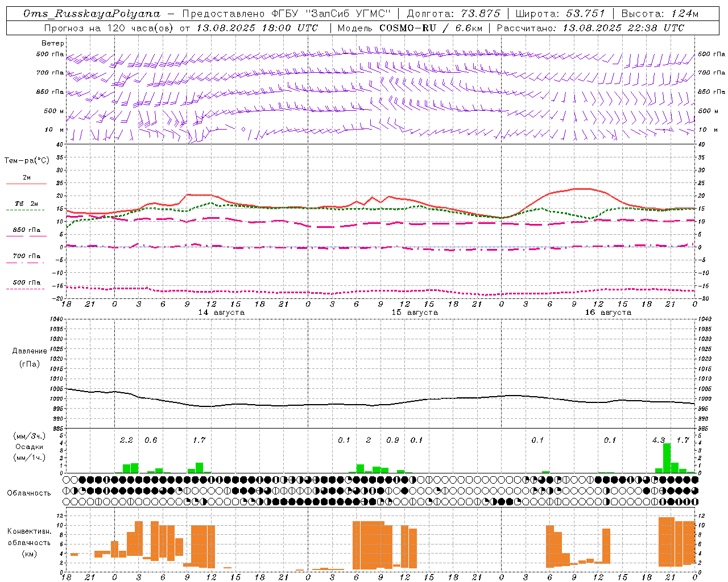This screenshot has width=728, height=582.
Task: Click the Облачность cloud cover label
Action: pyautogui.click(x=29, y=493)
